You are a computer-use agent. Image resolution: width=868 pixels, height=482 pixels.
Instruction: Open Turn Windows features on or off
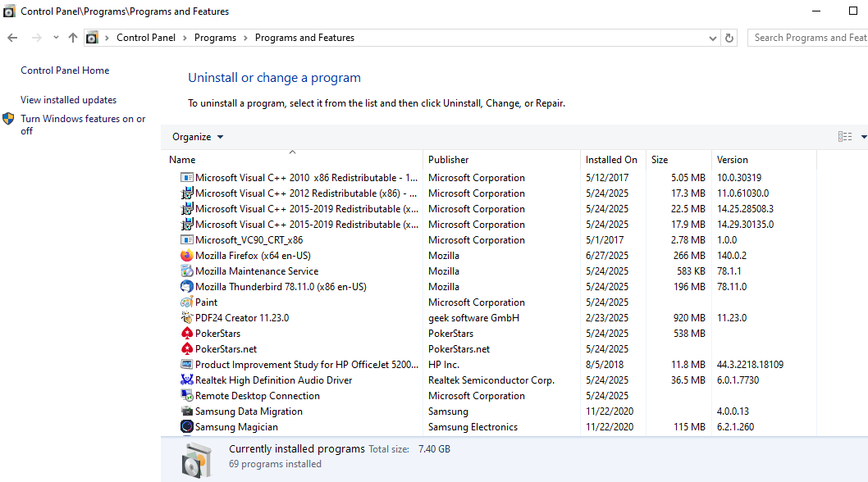83,125
